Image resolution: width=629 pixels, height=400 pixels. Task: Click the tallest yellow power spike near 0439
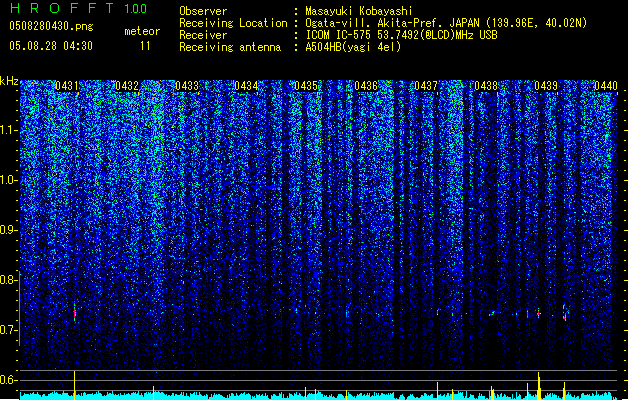pos(539,386)
